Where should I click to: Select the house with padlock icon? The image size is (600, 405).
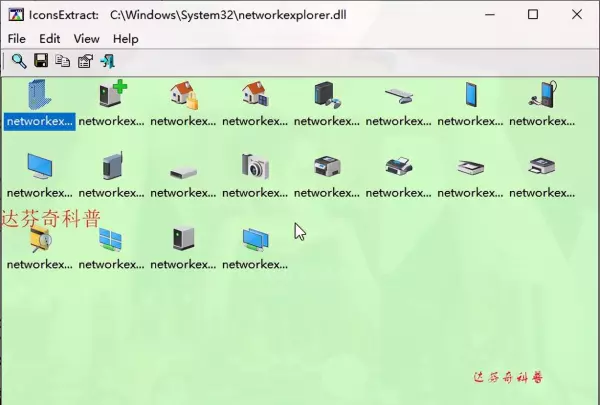click(x=184, y=95)
